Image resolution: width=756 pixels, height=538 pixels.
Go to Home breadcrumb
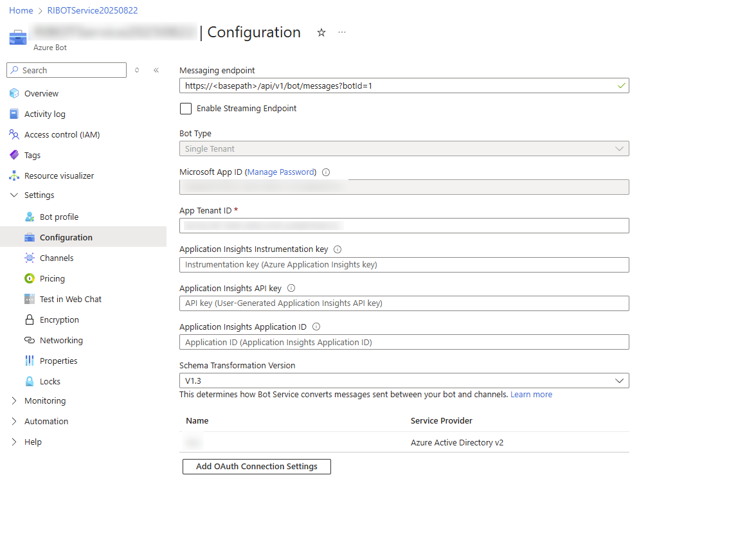21,10
